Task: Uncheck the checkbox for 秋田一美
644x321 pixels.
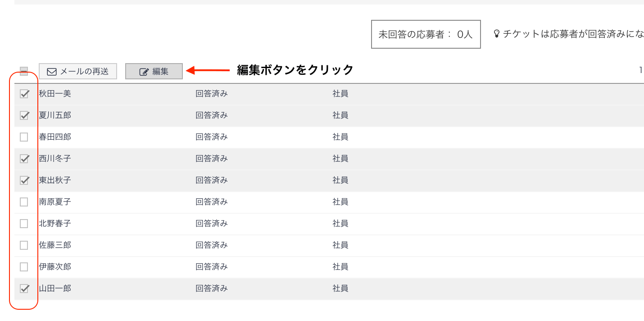Action: click(x=24, y=94)
